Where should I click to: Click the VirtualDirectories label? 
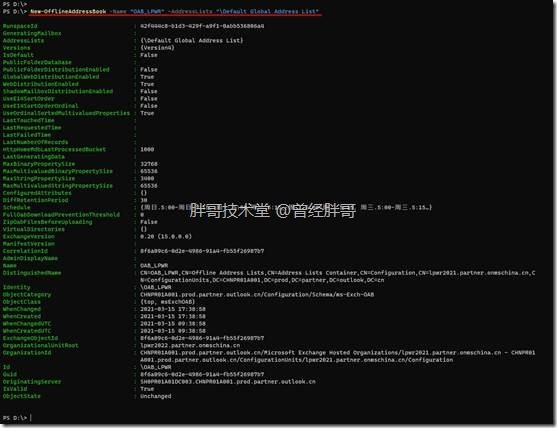pos(34,229)
